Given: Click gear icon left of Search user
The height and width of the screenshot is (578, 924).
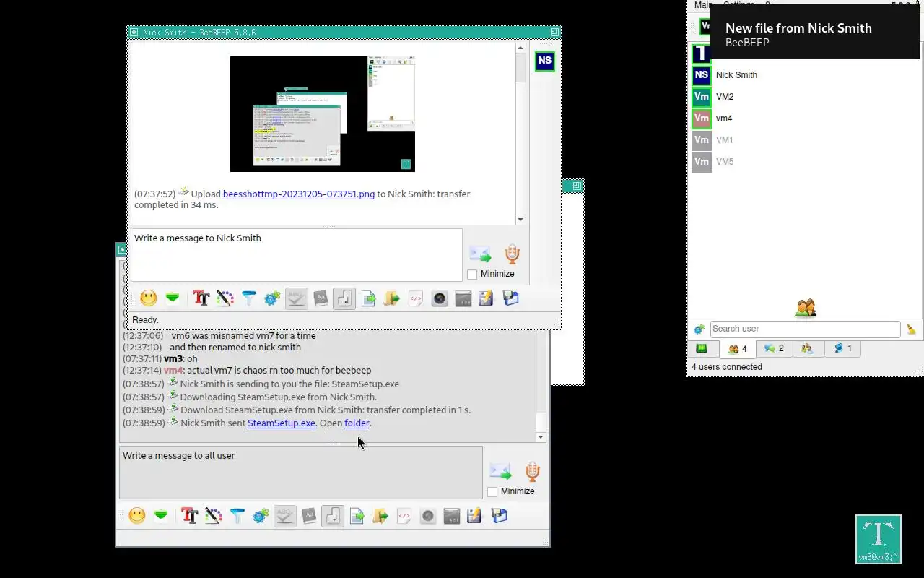Looking at the screenshot, I should click(x=699, y=329).
